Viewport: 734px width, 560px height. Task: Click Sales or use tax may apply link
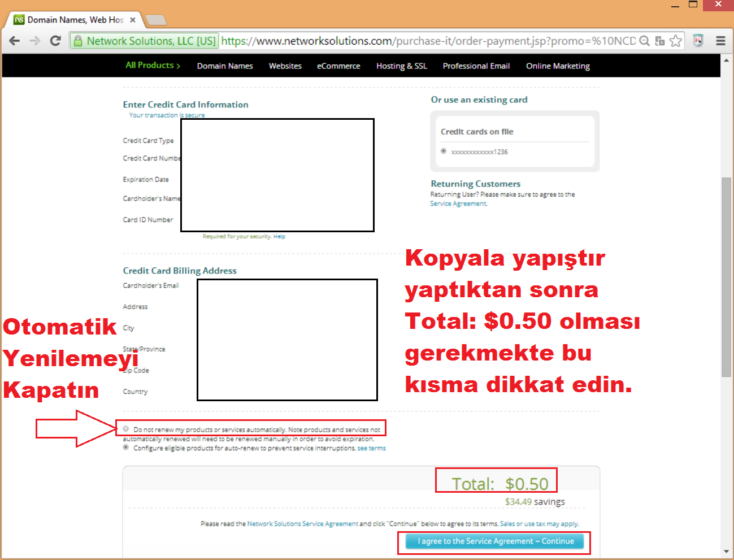[540, 524]
